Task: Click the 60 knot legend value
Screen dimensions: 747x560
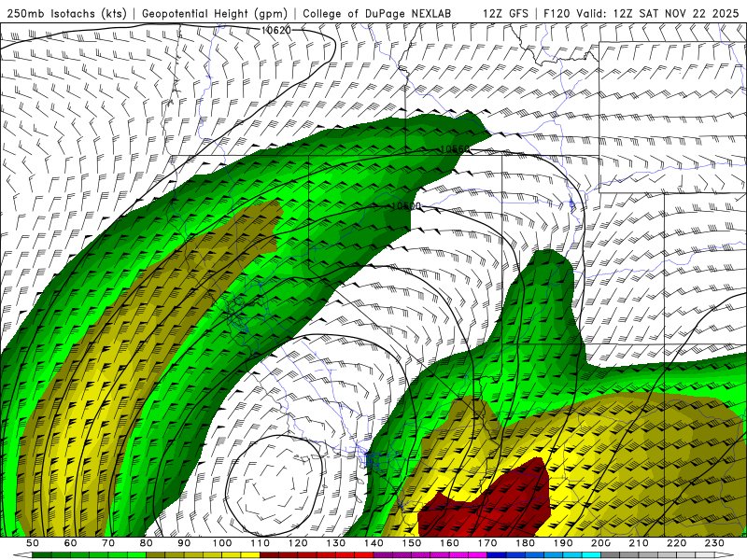Action: coord(70,543)
